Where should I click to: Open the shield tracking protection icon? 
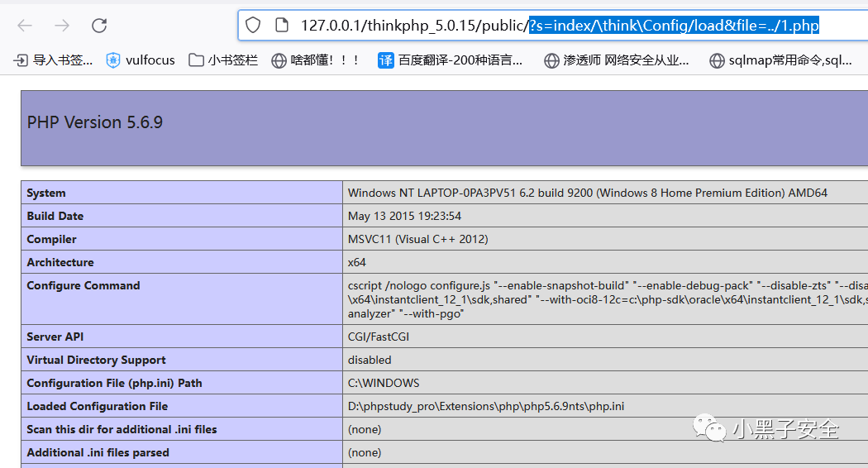253,26
